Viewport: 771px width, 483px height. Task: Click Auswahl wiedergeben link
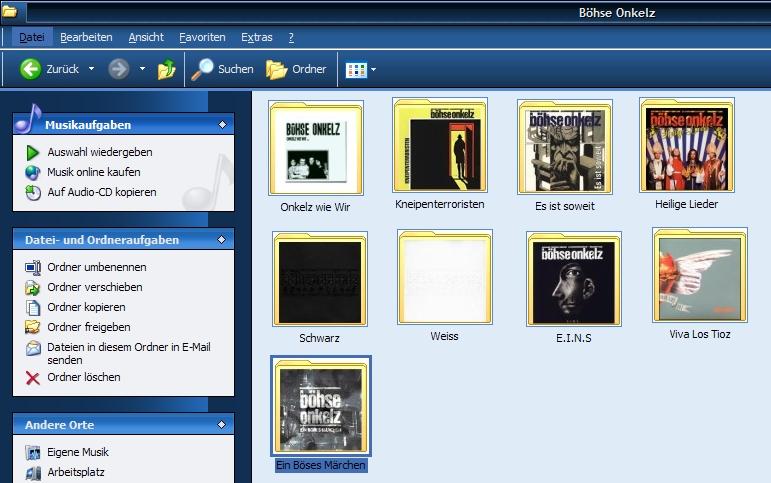click(x=100, y=152)
